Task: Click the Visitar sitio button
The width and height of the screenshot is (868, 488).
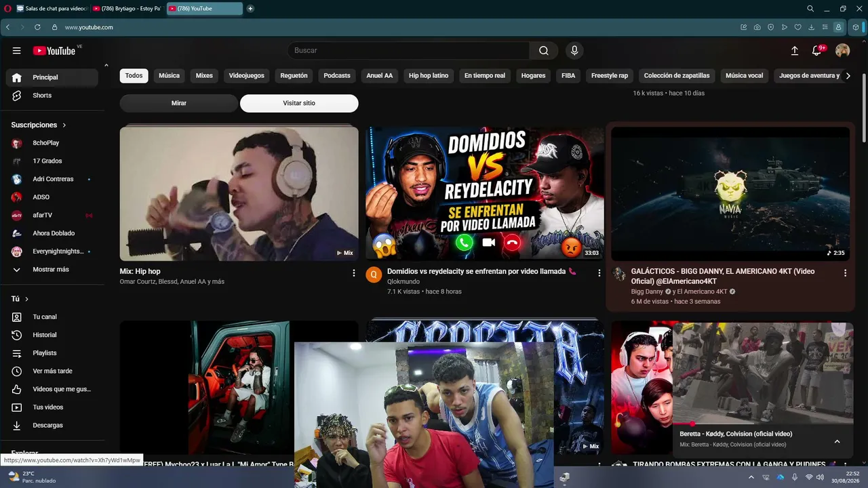Action: tap(299, 103)
